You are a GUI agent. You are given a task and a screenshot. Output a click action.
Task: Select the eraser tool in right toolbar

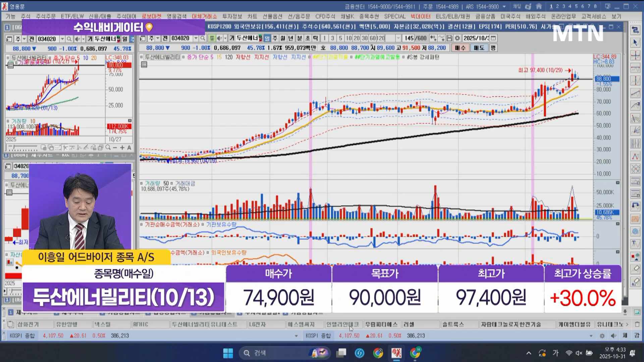[x=635, y=269]
